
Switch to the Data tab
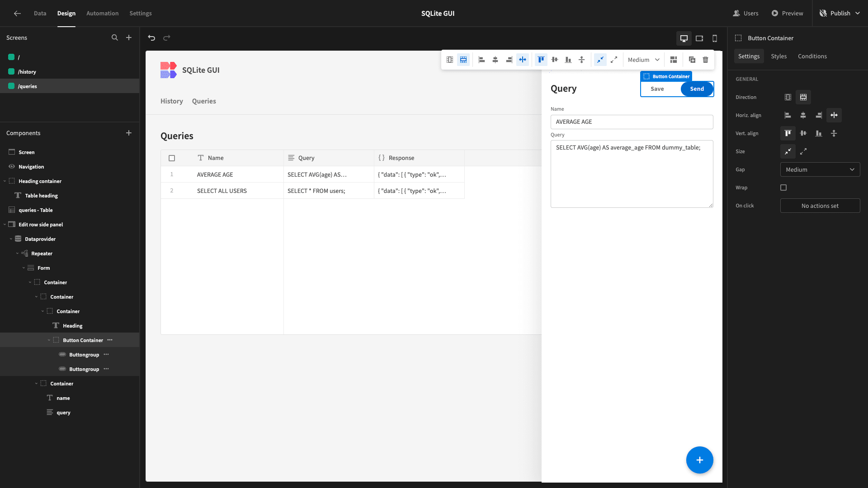tap(40, 14)
